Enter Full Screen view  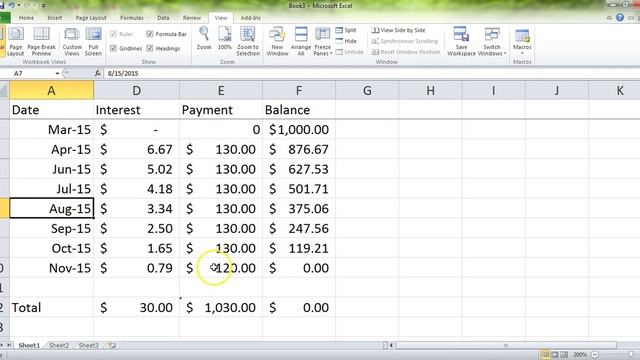[x=93, y=42]
